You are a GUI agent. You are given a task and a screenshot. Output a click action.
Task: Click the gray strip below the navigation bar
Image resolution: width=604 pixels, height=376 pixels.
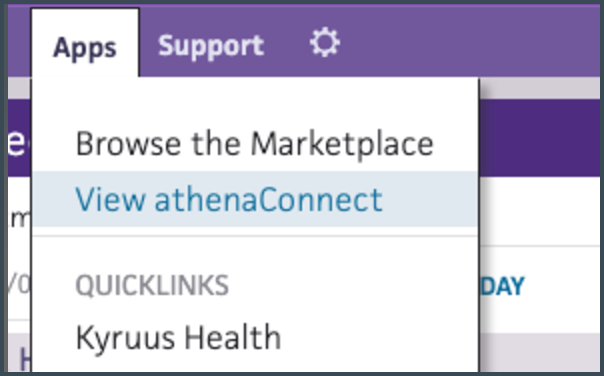tap(539, 88)
